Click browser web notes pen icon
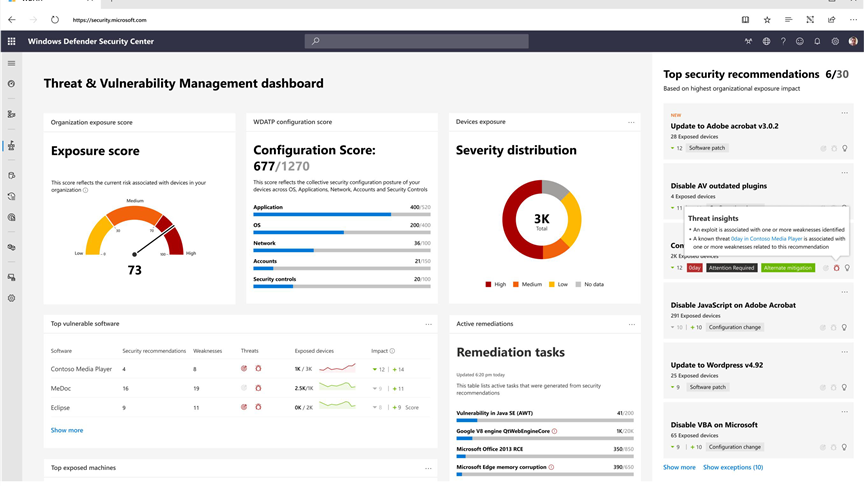Viewport: 864px width, 486px height. point(810,20)
